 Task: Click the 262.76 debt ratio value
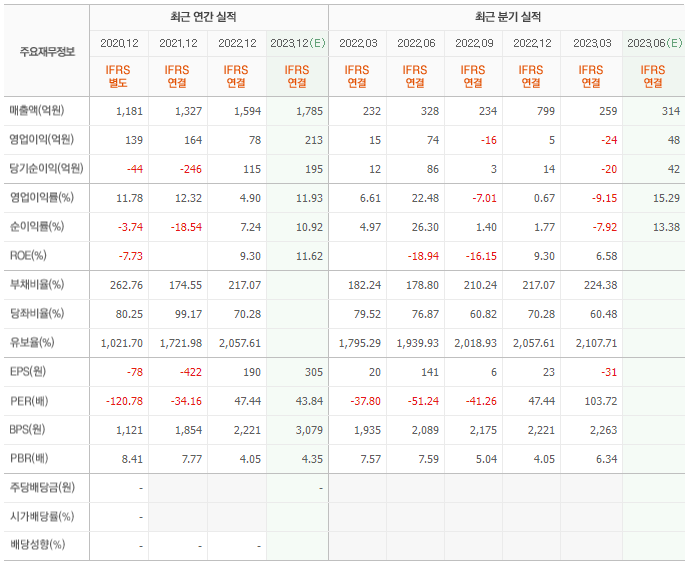point(126,285)
